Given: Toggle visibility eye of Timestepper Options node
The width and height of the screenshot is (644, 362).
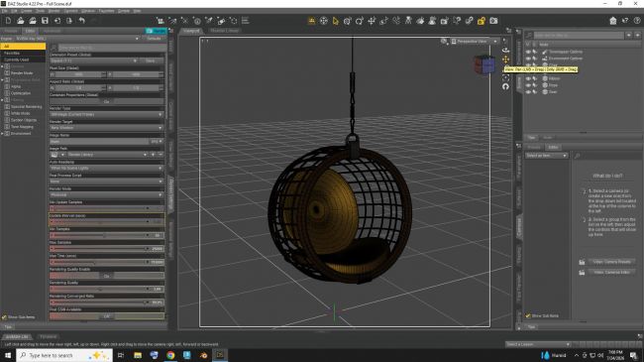Looking at the screenshot, I should point(528,52).
